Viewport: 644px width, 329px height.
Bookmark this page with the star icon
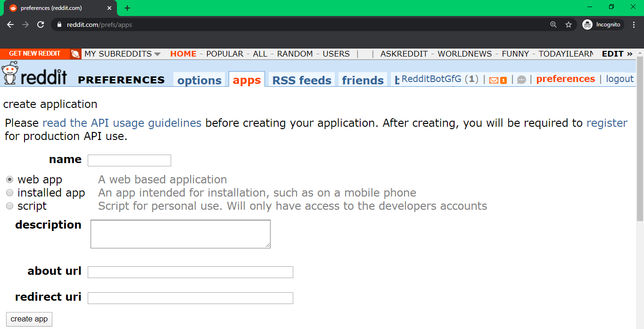click(569, 25)
